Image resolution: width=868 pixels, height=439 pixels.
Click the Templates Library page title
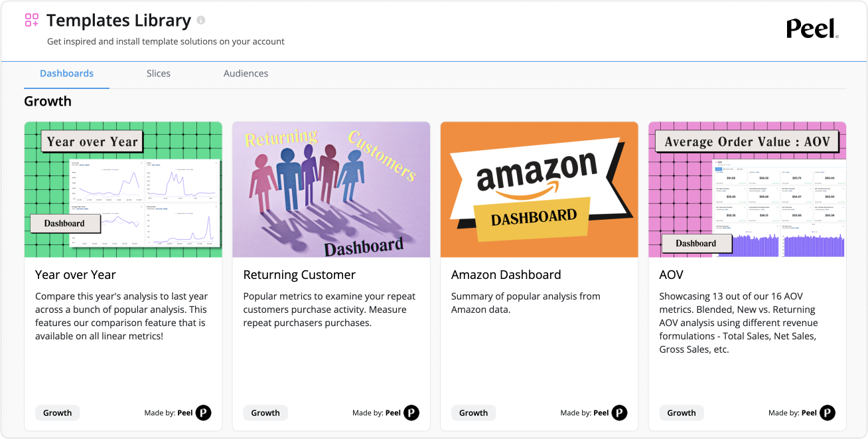(119, 21)
